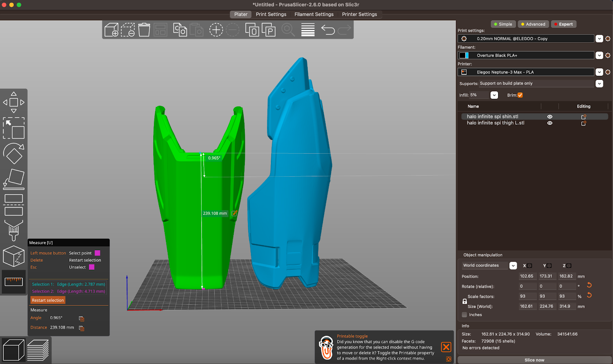The width and height of the screenshot is (613, 364).
Task: Click the Paste clipboard icon
Action: point(196,30)
